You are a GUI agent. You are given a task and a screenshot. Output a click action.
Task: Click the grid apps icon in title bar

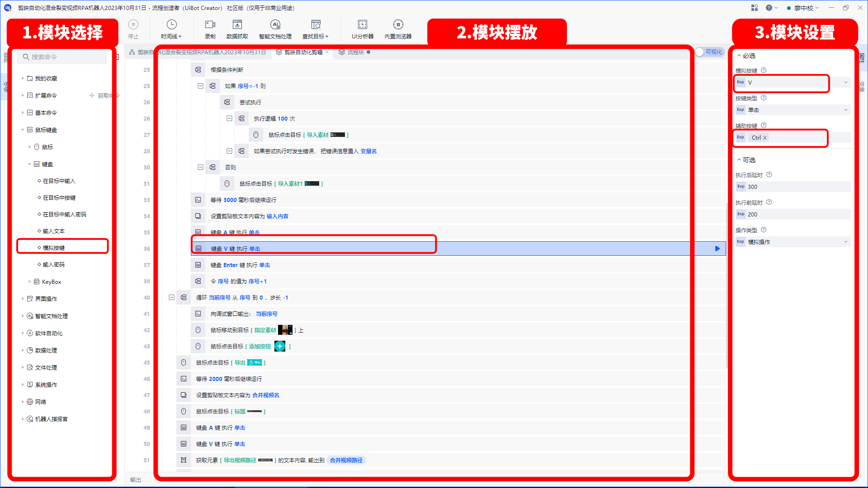click(755, 8)
